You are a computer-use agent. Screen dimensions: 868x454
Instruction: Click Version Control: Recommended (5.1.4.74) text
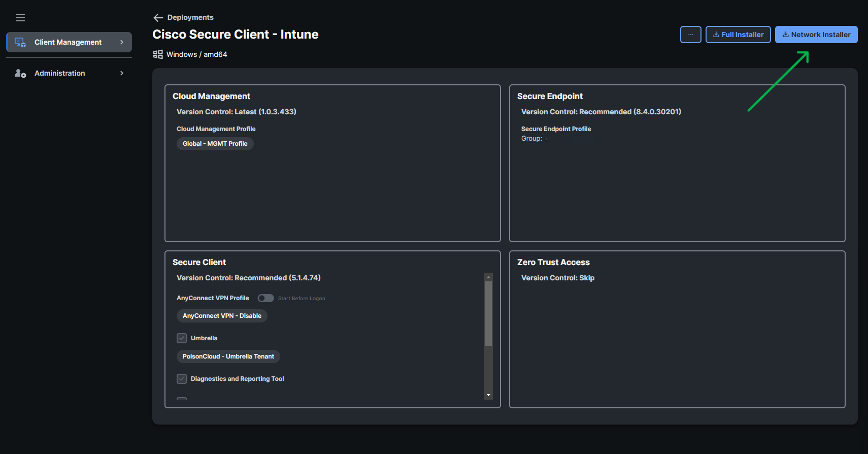[x=249, y=278]
